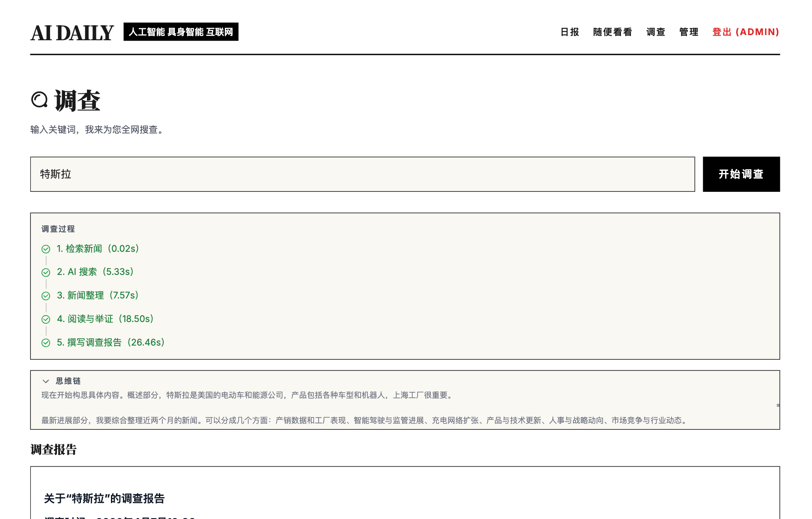
Task: Expand the 调查过程 panel
Action: point(57,229)
